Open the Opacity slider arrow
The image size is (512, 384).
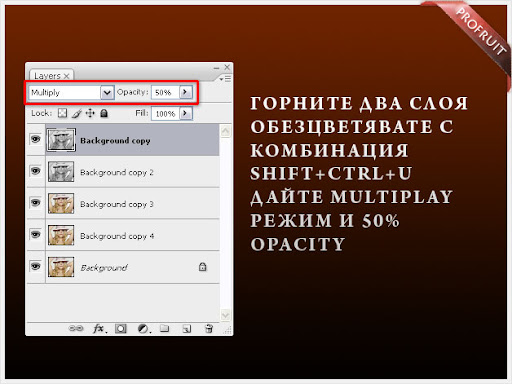tap(186, 92)
